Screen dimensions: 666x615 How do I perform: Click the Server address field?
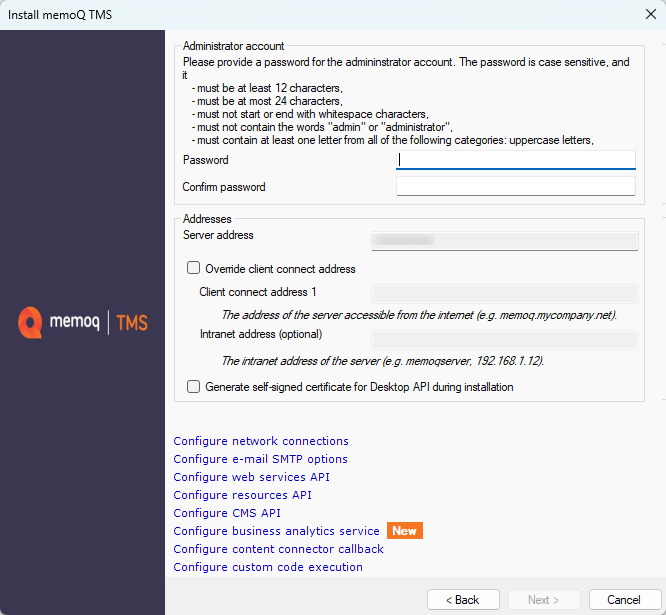pos(505,241)
